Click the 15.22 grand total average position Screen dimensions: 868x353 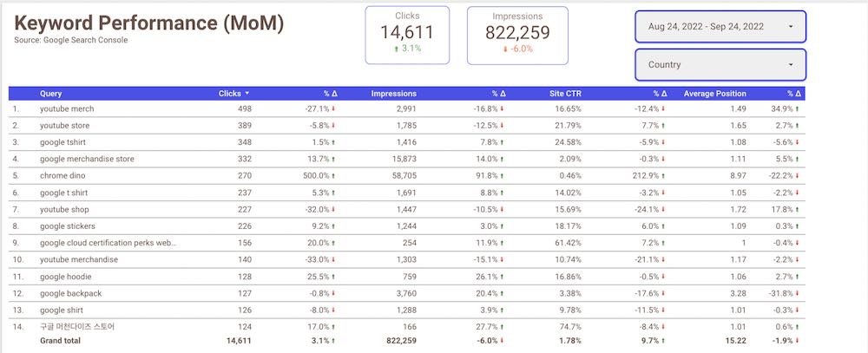point(736,341)
